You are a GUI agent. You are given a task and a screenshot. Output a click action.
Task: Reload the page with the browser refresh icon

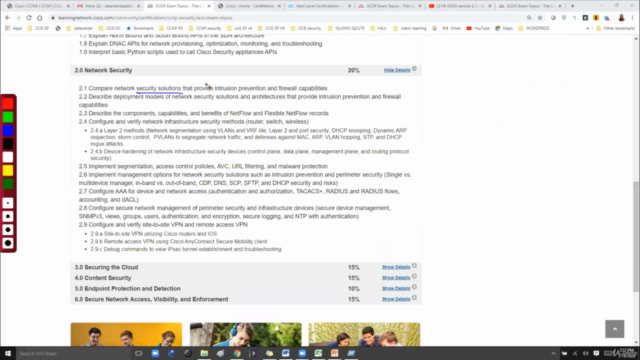point(29,18)
